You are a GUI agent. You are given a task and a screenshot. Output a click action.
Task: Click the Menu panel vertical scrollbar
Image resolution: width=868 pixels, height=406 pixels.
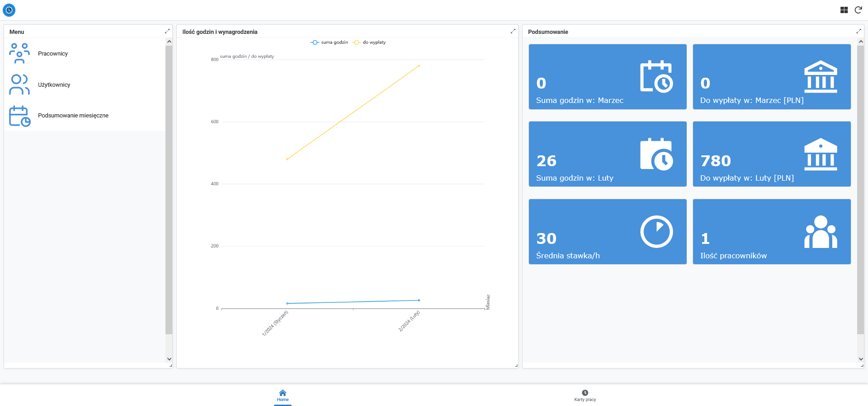point(169,190)
